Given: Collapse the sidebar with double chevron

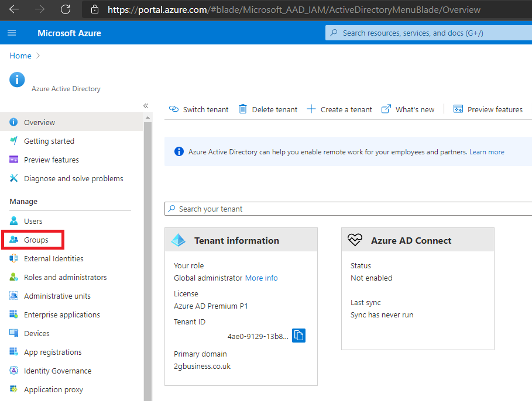Looking at the screenshot, I should point(146,106).
